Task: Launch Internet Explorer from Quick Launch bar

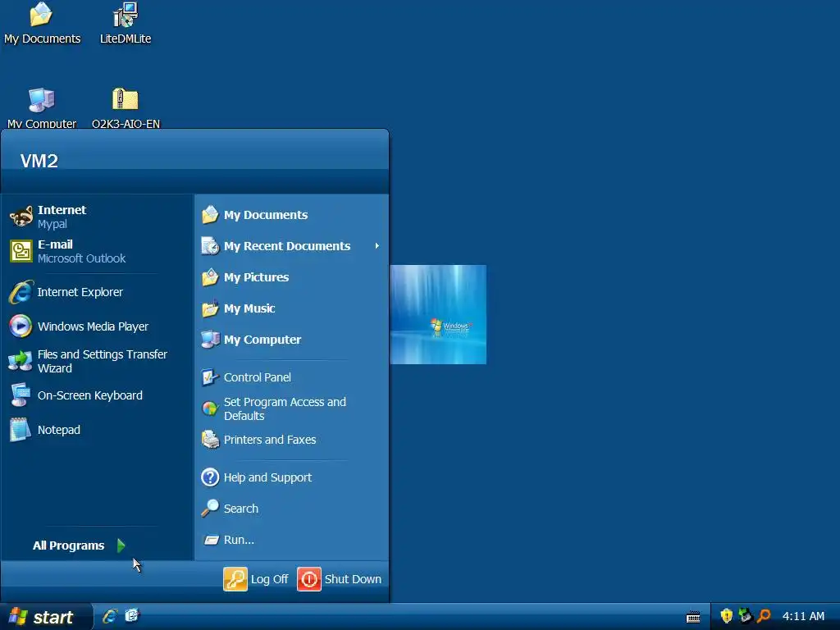Action: point(110,616)
